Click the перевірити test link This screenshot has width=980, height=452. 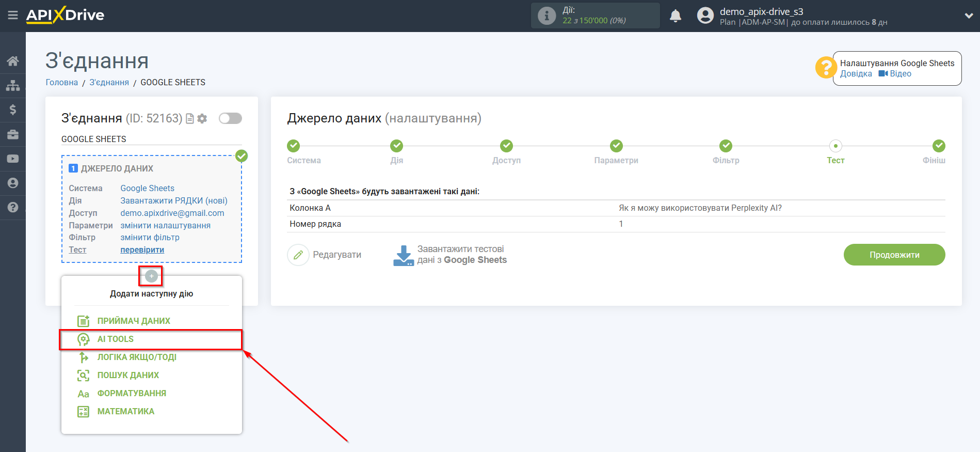pos(142,250)
